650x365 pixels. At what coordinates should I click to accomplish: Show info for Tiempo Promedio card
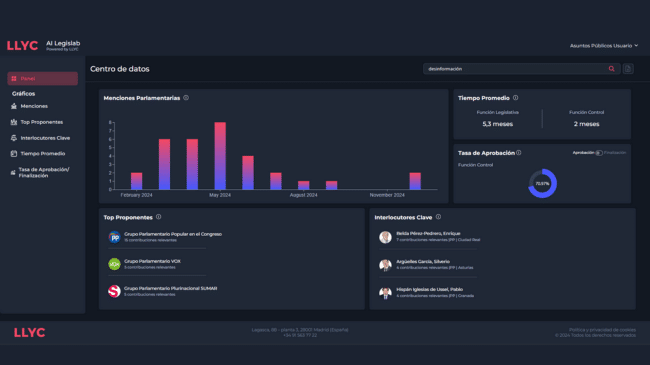(x=515, y=98)
